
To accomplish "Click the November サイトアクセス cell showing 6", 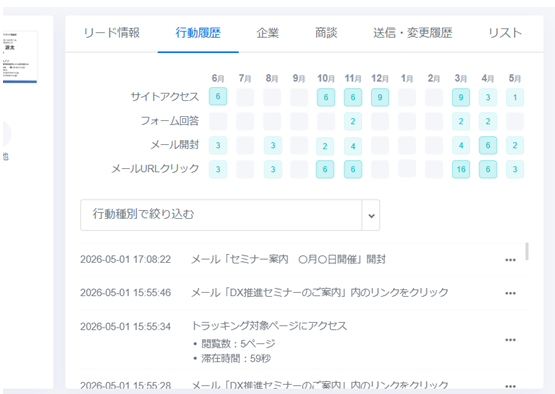I will click(353, 97).
